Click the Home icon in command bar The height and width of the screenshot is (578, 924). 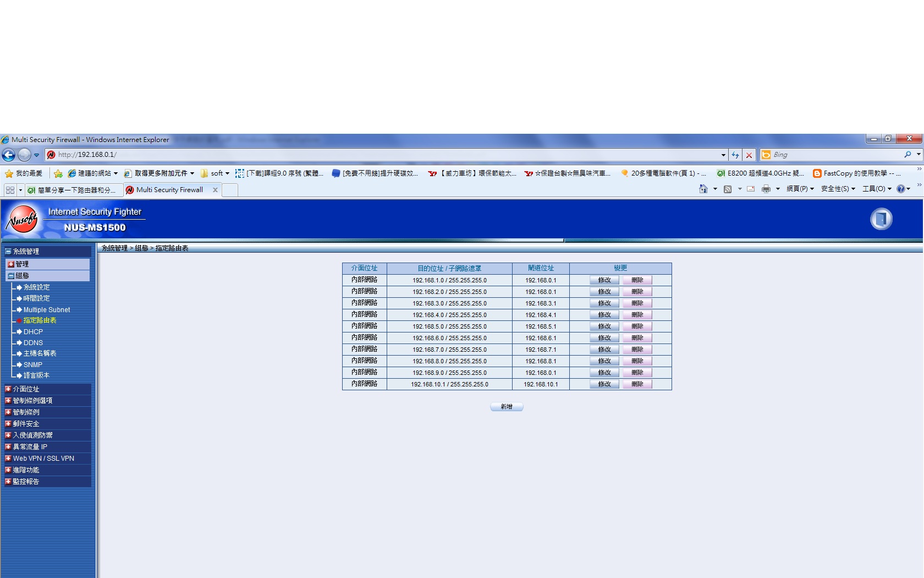coord(703,189)
